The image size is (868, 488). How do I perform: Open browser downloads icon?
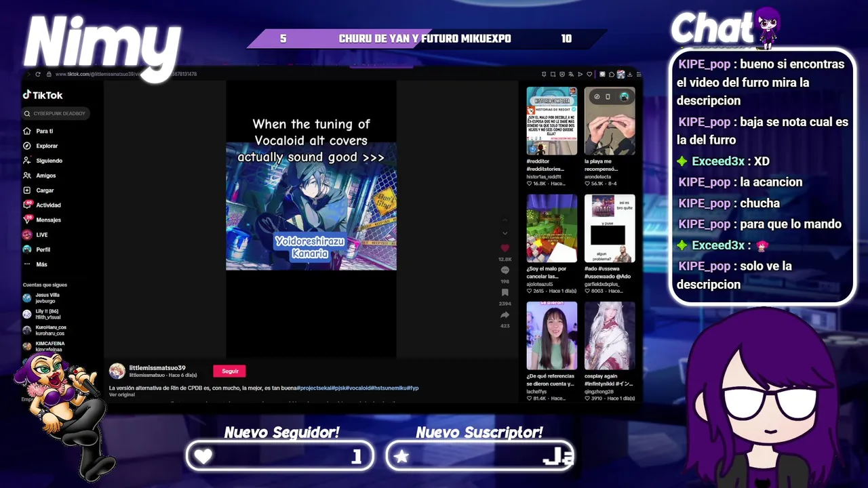click(x=630, y=74)
